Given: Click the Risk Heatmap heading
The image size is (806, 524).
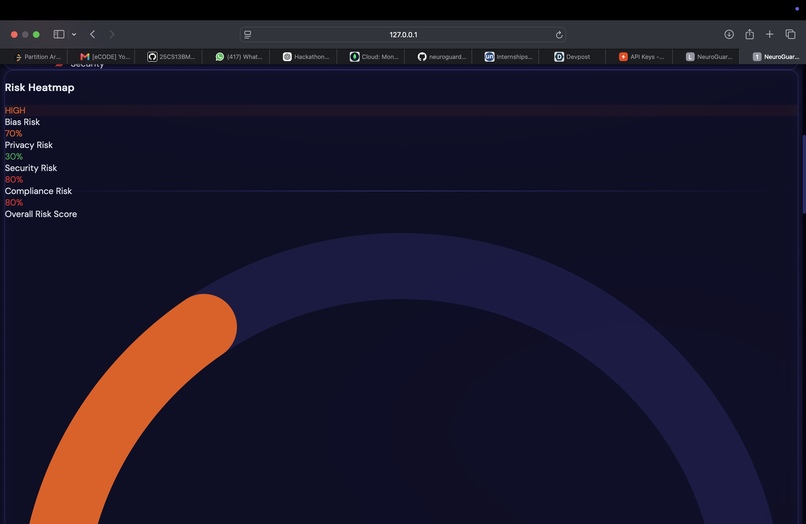Looking at the screenshot, I should (40, 87).
